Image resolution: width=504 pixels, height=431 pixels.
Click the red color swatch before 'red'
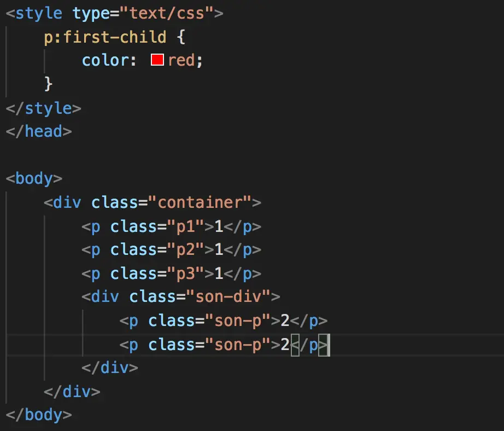coord(157,60)
